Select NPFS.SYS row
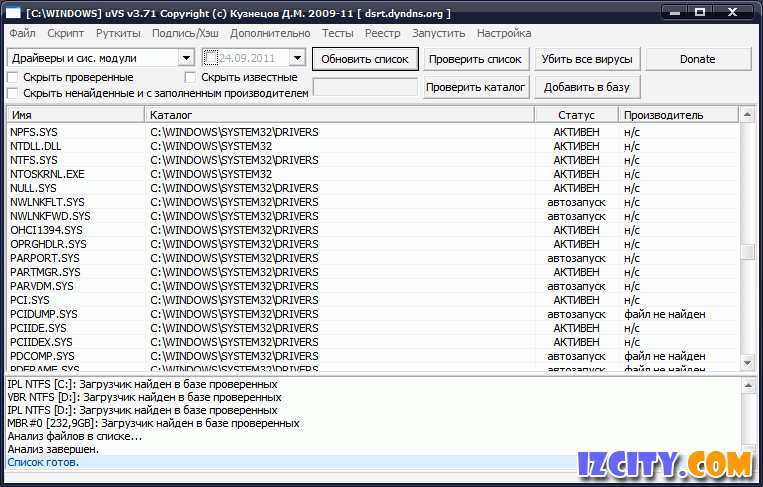Screen dimensions: 763x487 (374, 132)
